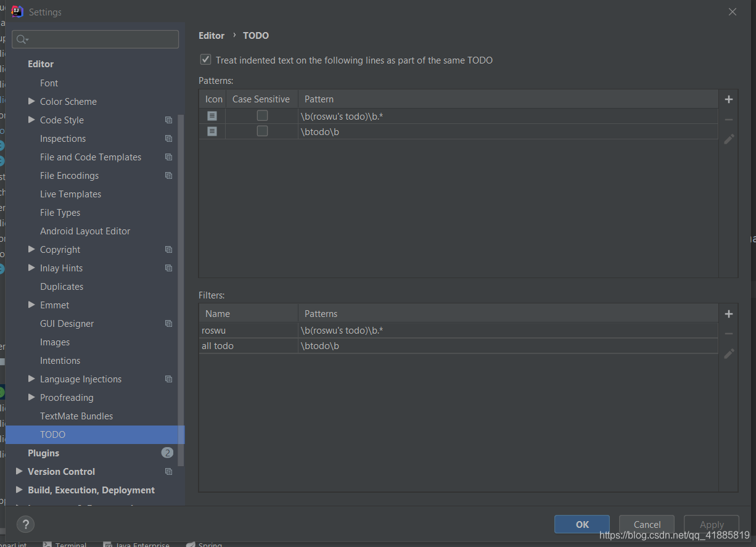Expand Build, Execution, Deployment node

pyautogui.click(x=19, y=490)
